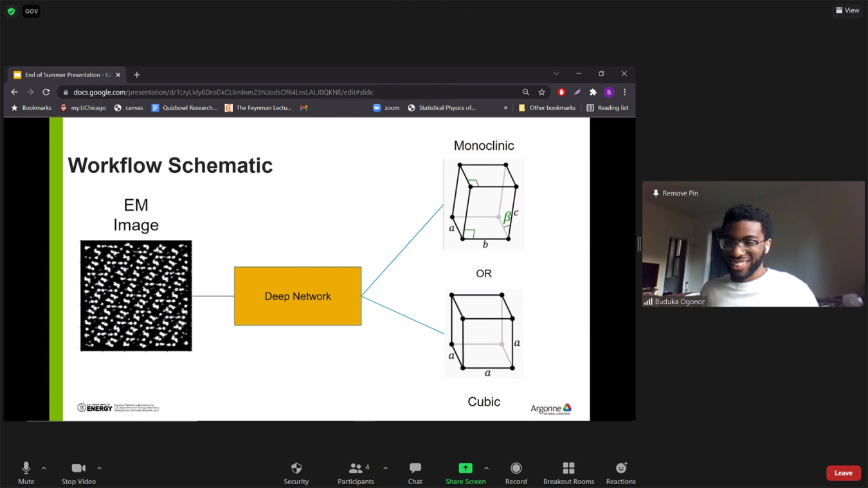
Task: Open the Chrome profile B avatar
Action: click(609, 92)
